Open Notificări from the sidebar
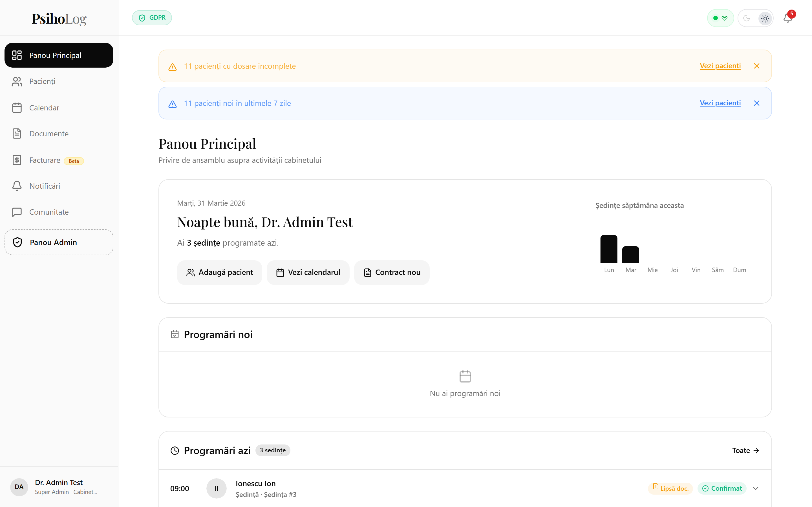The width and height of the screenshot is (812, 507). (44, 186)
